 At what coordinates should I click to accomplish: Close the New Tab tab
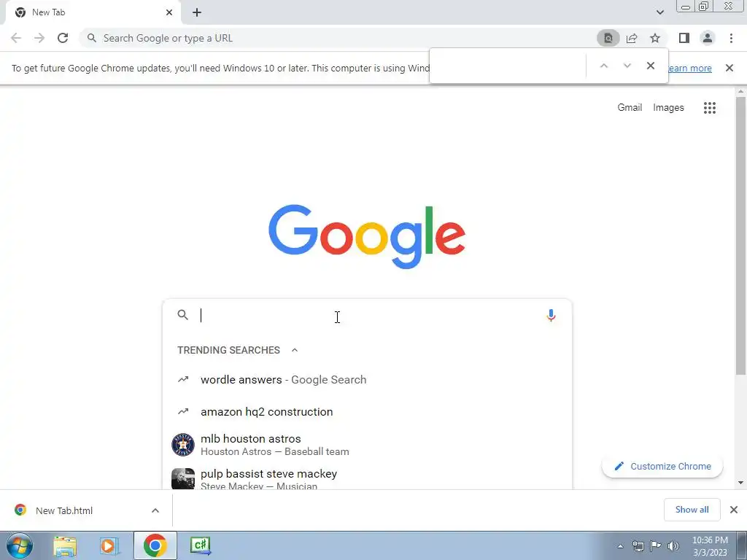click(169, 12)
